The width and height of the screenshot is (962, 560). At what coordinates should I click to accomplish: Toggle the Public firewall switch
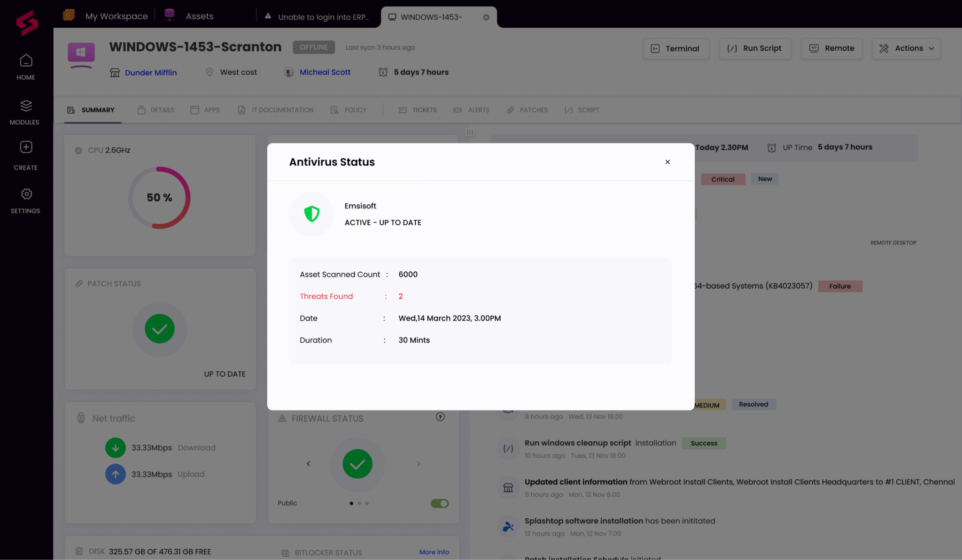click(440, 503)
